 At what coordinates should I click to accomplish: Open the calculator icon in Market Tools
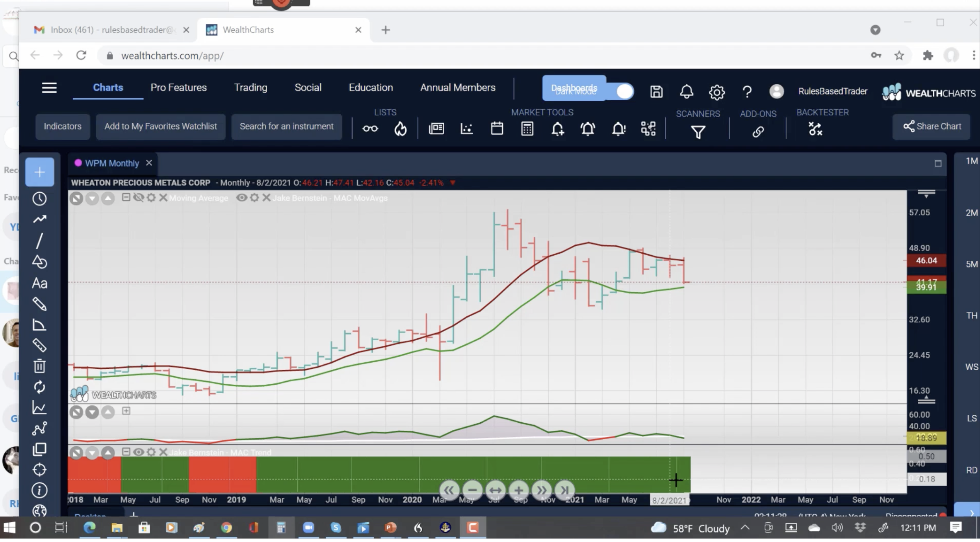click(x=527, y=129)
